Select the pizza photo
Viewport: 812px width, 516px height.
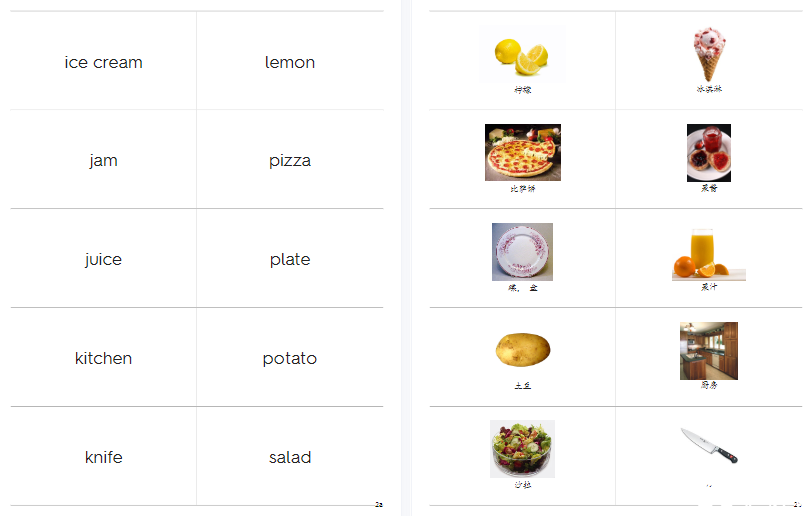tap(523, 152)
